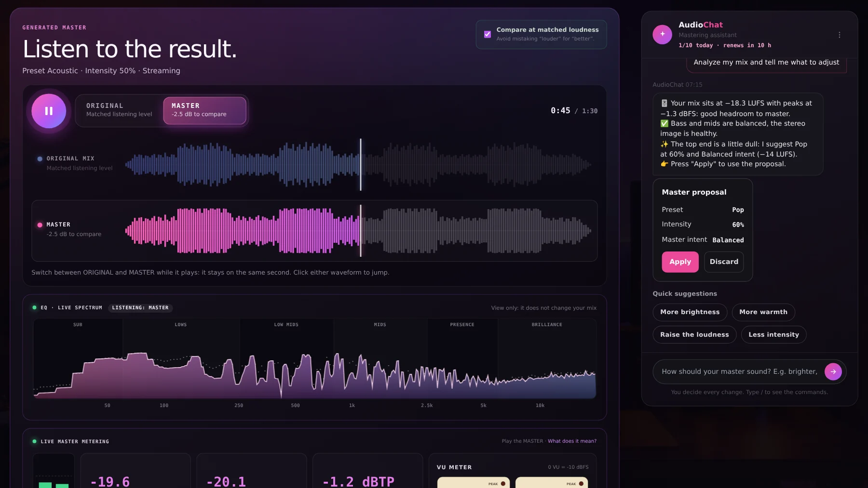This screenshot has height=488, width=868.
Task: Jump within the MASTER waveform
Action: click(358, 230)
